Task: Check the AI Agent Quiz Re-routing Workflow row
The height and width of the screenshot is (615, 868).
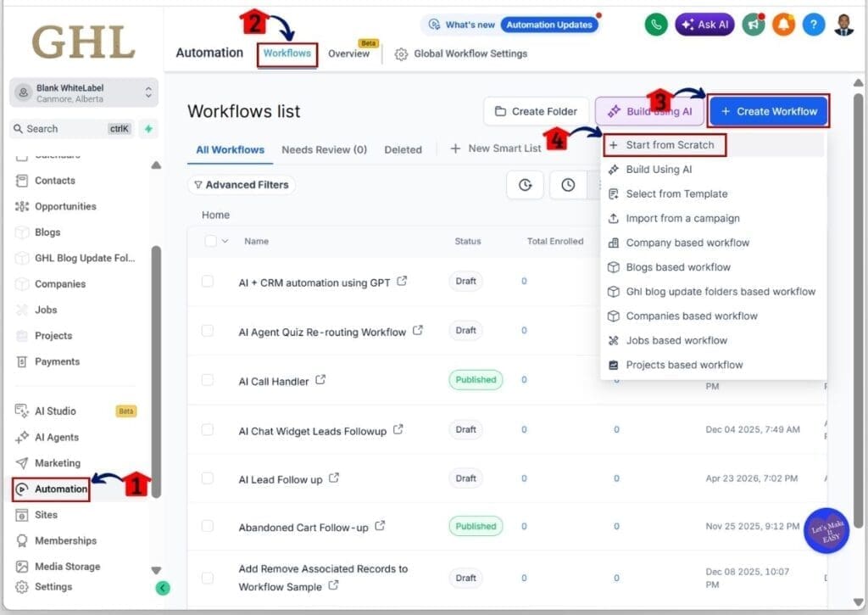Action: (208, 331)
